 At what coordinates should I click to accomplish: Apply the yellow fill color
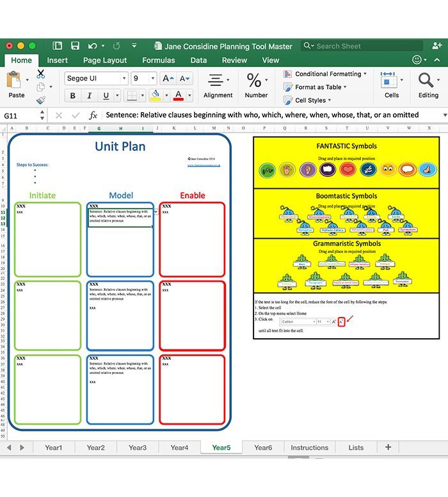[156, 95]
